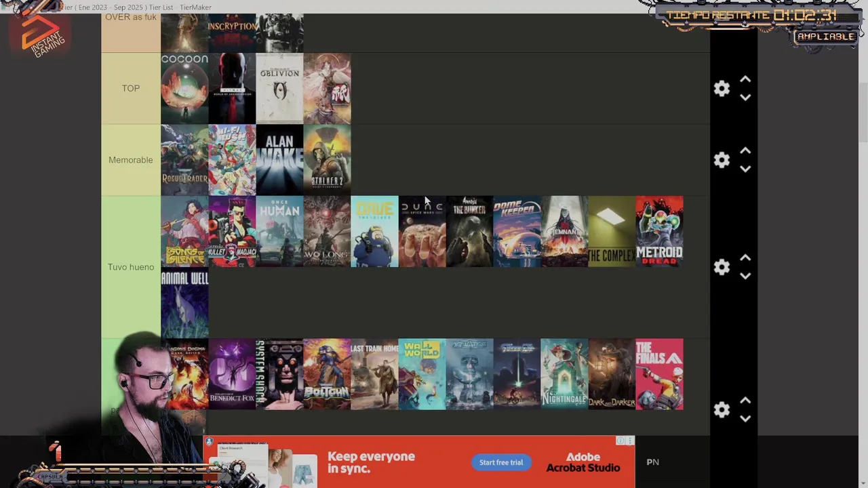Pick the Animal Well game cover

184,302
